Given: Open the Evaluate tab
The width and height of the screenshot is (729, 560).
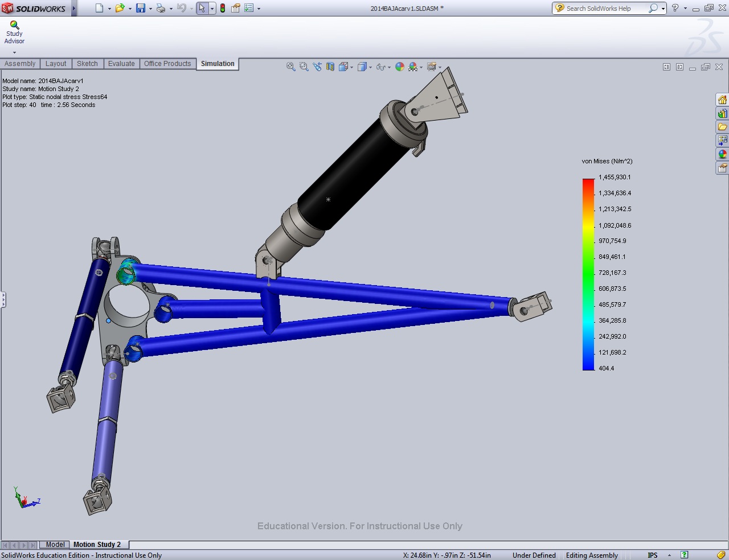Looking at the screenshot, I should pos(121,64).
